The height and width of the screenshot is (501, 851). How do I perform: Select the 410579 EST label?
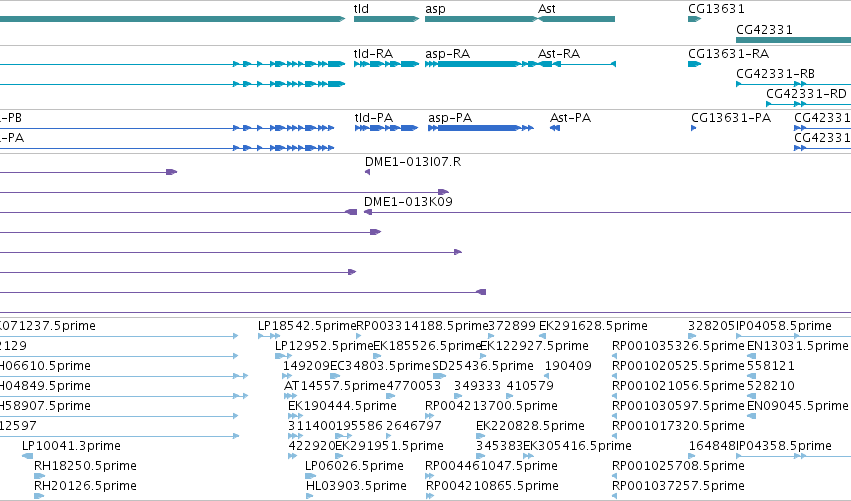[530, 385]
